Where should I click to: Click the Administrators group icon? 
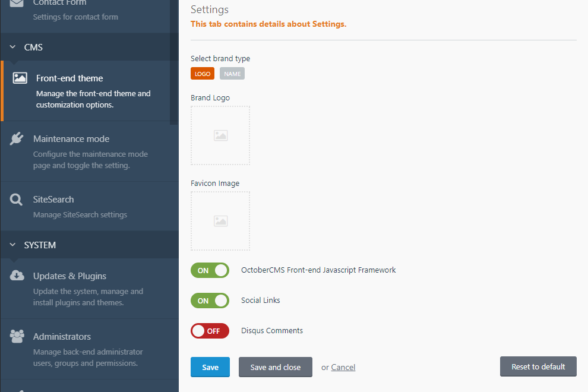point(17,336)
